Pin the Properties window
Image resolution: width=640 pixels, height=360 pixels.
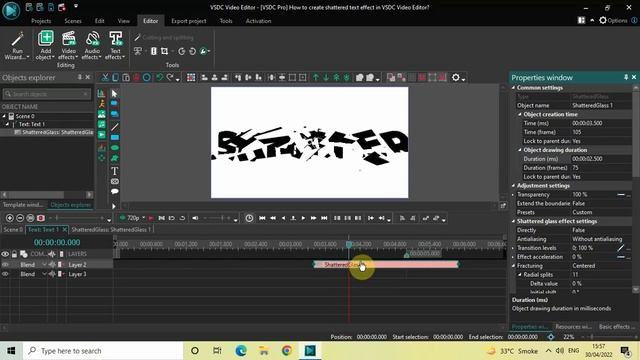(626, 77)
